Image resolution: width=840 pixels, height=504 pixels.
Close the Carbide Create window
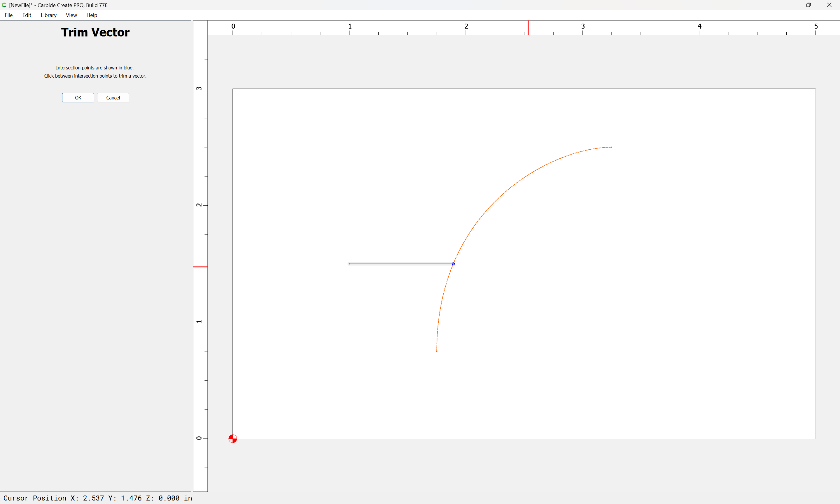click(x=829, y=5)
